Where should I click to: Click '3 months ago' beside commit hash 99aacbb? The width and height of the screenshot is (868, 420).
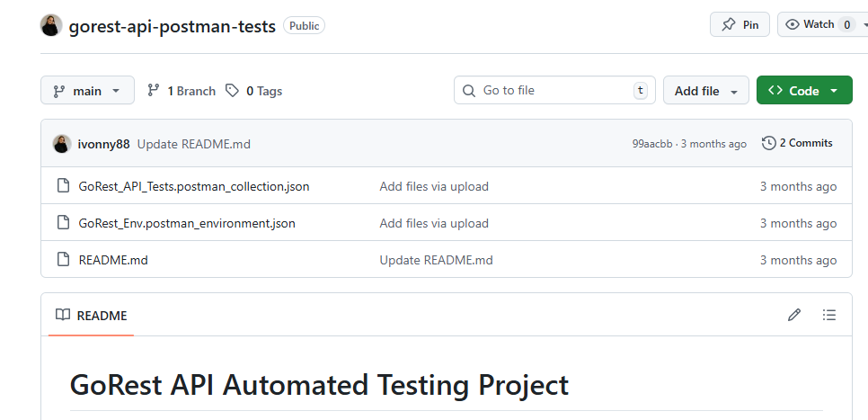point(713,144)
